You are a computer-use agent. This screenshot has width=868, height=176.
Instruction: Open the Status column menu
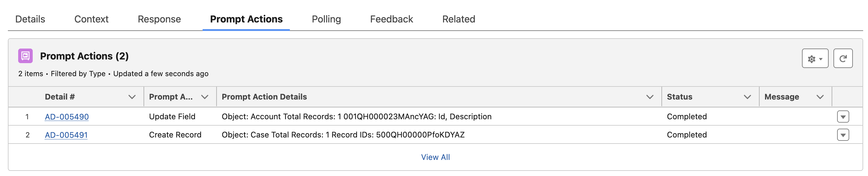click(x=747, y=97)
